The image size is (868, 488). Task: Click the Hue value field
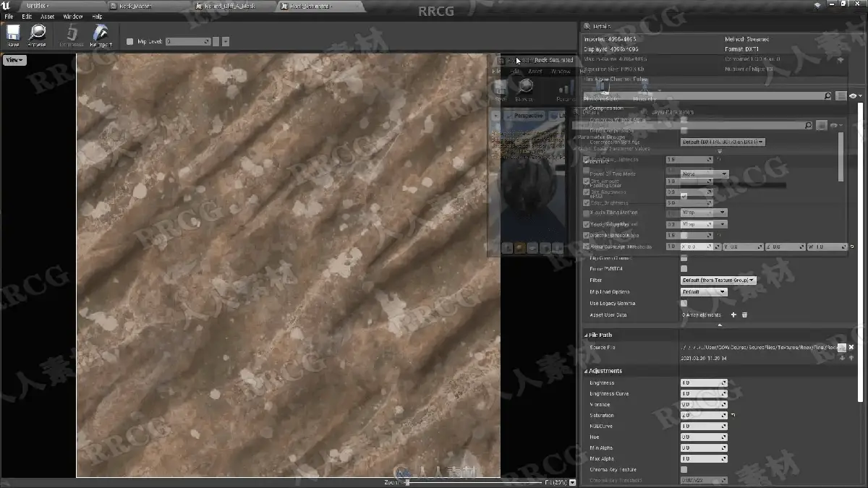click(704, 437)
